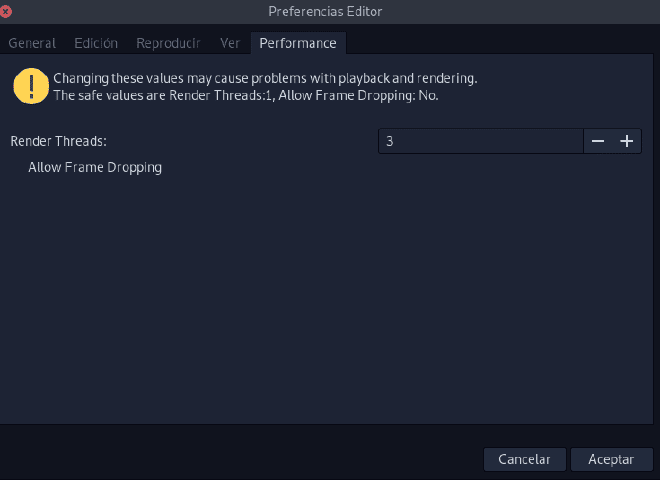This screenshot has height=480, width=660.
Task: Close the Preferencias Editor window
Action: [5, 11]
